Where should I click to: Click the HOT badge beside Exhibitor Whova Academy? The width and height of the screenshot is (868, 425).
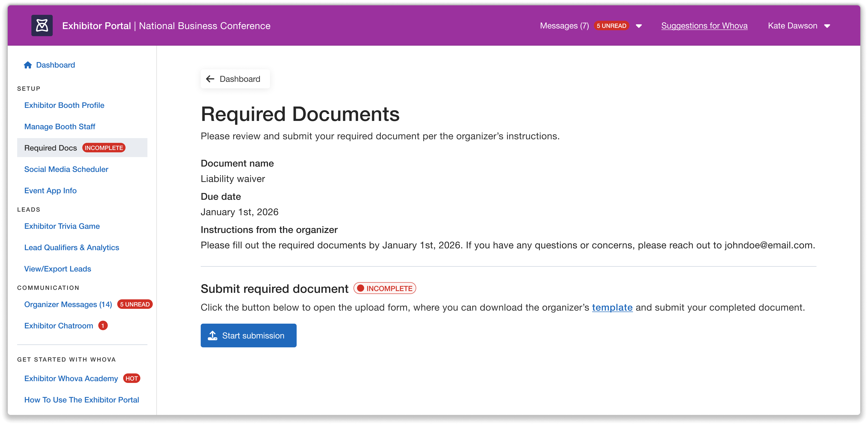point(132,378)
